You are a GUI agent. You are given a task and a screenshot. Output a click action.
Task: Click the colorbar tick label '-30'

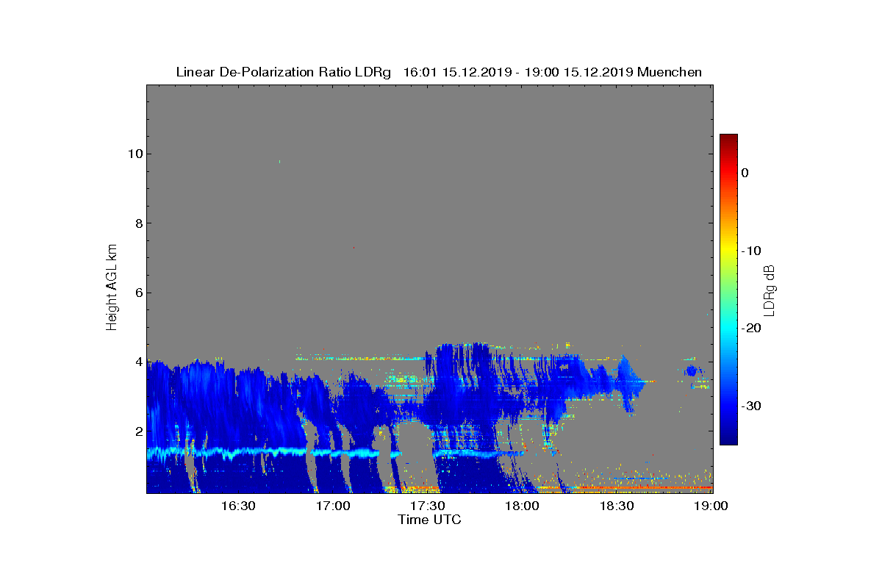(750, 406)
